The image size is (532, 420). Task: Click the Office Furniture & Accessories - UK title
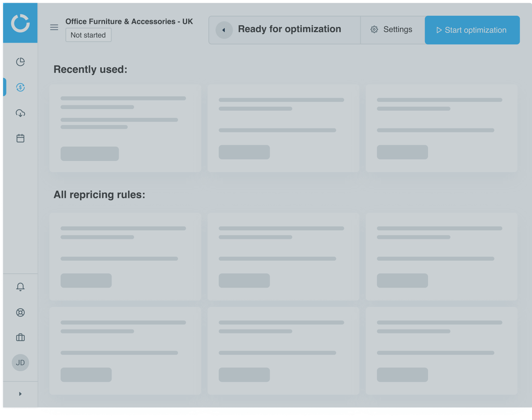(129, 22)
